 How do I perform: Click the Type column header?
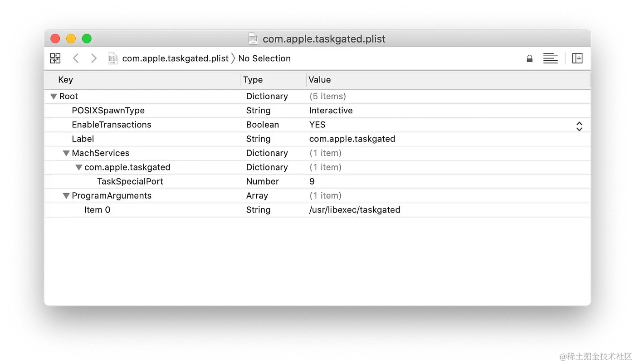coord(253,80)
